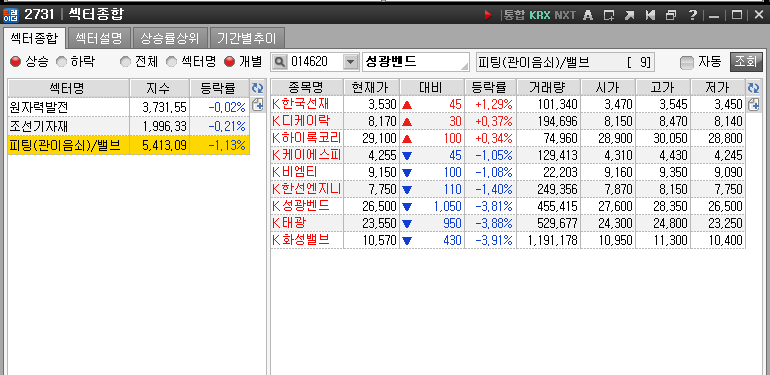Screen dimensions: 770x375
Task: Select the 개별 radio button
Action: (x=229, y=62)
